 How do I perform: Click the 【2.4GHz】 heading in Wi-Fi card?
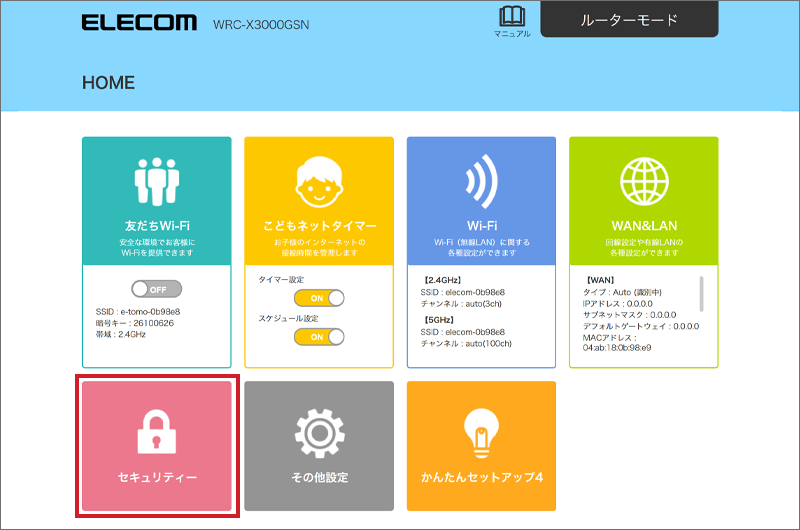442,280
